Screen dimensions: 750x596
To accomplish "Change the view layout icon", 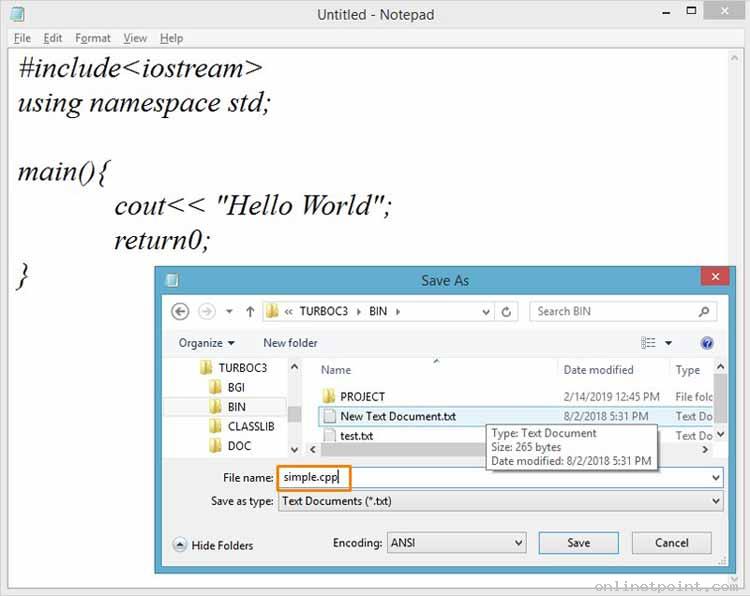I will (648, 343).
